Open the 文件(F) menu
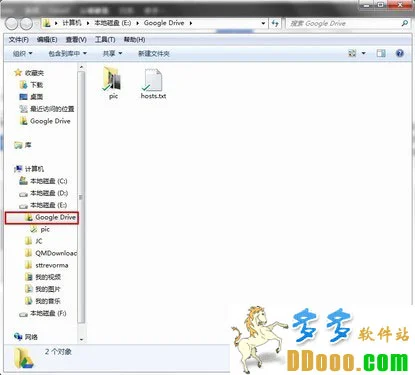 point(19,40)
